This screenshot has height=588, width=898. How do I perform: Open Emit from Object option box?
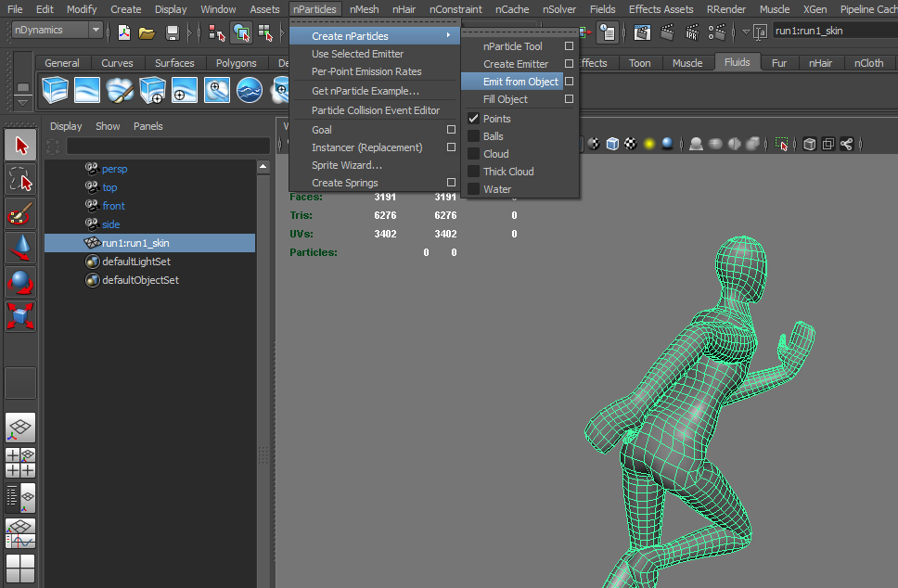(x=569, y=82)
